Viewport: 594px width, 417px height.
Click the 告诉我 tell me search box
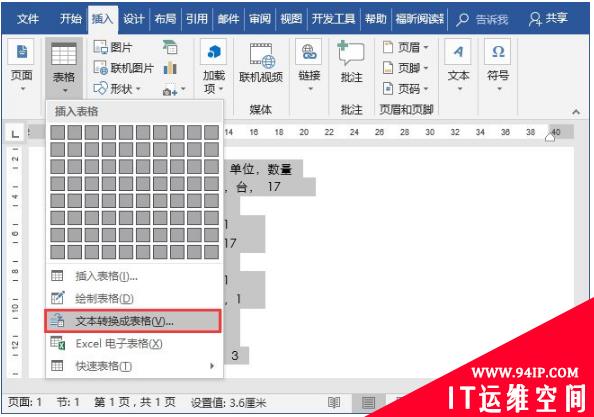483,19
